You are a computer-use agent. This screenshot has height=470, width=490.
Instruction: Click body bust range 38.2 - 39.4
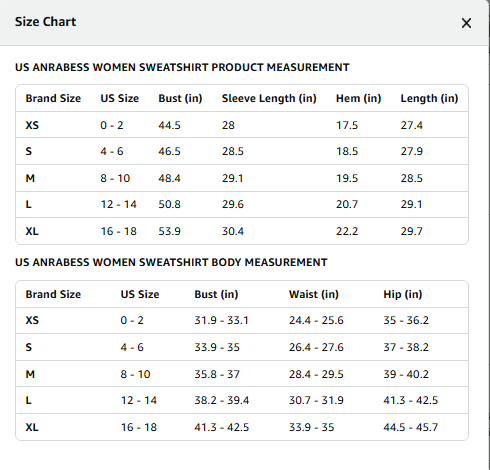pos(222,400)
